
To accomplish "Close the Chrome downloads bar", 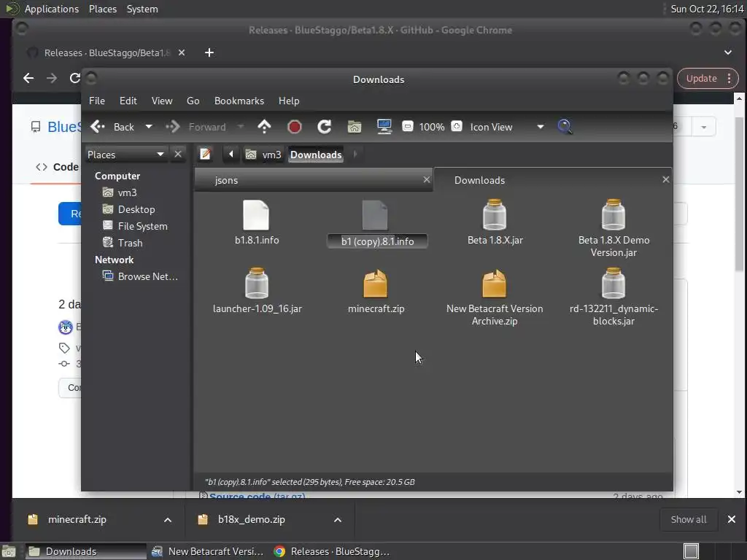I will click(731, 519).
